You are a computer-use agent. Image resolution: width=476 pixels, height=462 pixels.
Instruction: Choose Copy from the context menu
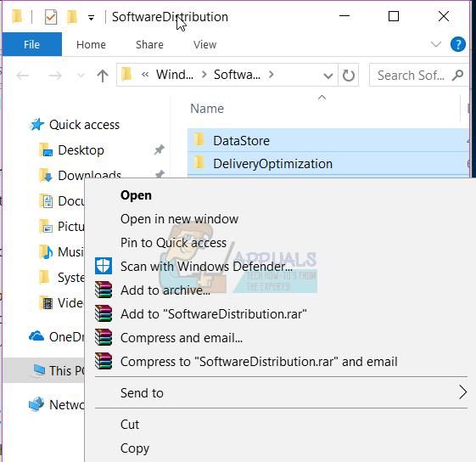pyautogui.click(x=135, y=448)
